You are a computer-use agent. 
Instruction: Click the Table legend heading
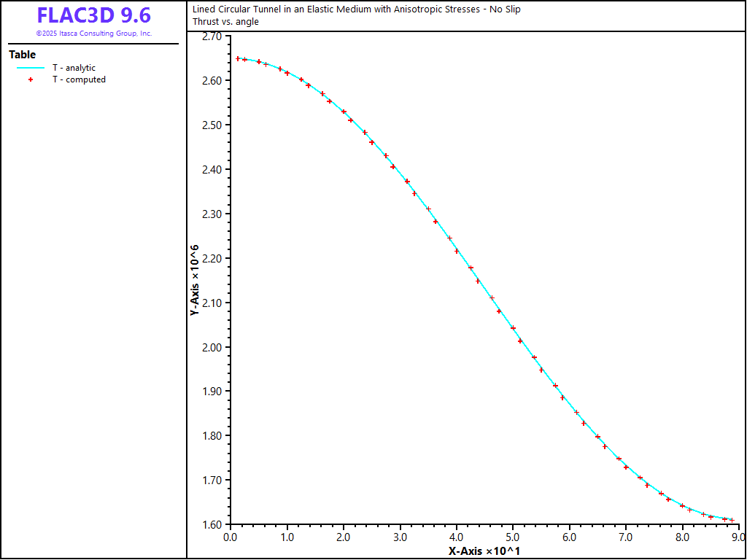point(22,55)
